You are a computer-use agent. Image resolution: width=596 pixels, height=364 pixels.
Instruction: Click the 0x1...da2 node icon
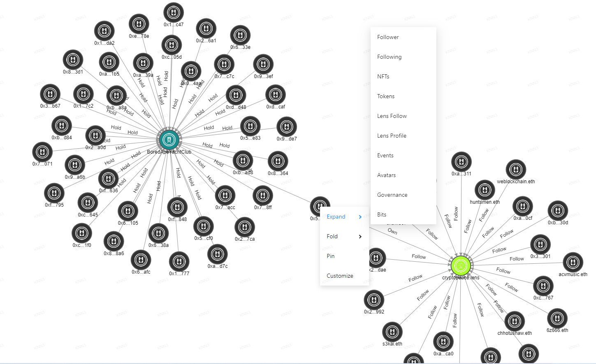point(104,31)
